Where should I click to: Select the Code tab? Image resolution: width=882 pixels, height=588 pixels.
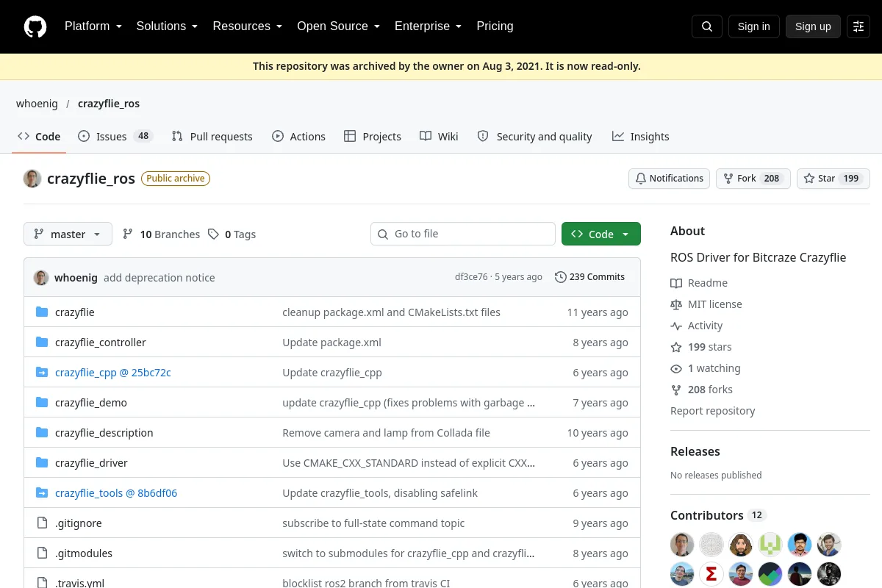(x=39, y=136)
